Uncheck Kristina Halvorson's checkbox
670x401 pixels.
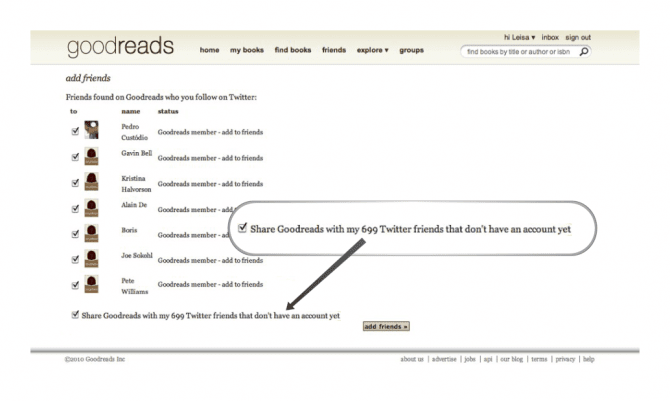[x=75, y=183]
